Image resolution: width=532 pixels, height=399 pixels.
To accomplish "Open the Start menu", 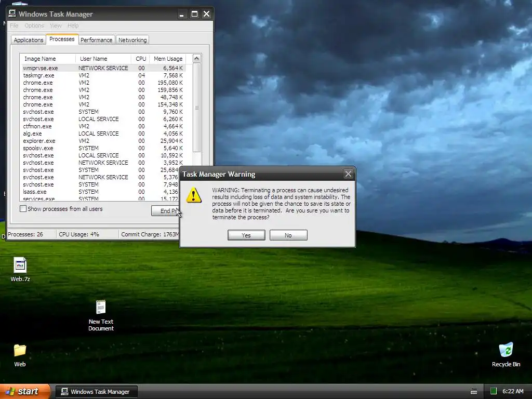I will tap(25, 391).
